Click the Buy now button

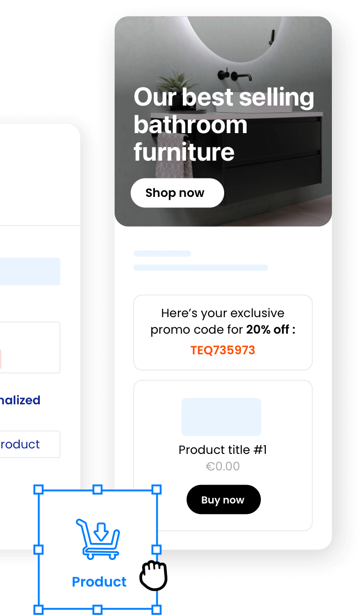pyautogui.click(x=223, y=500)
